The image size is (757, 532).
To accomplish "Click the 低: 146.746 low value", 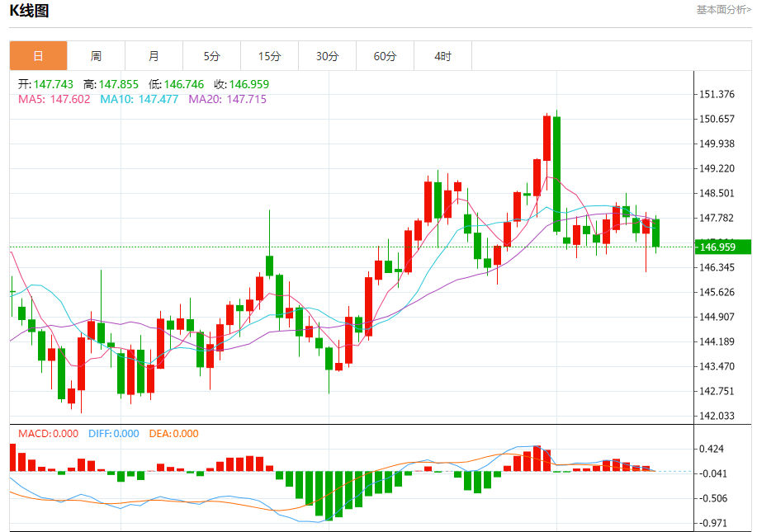I will 176,84.
